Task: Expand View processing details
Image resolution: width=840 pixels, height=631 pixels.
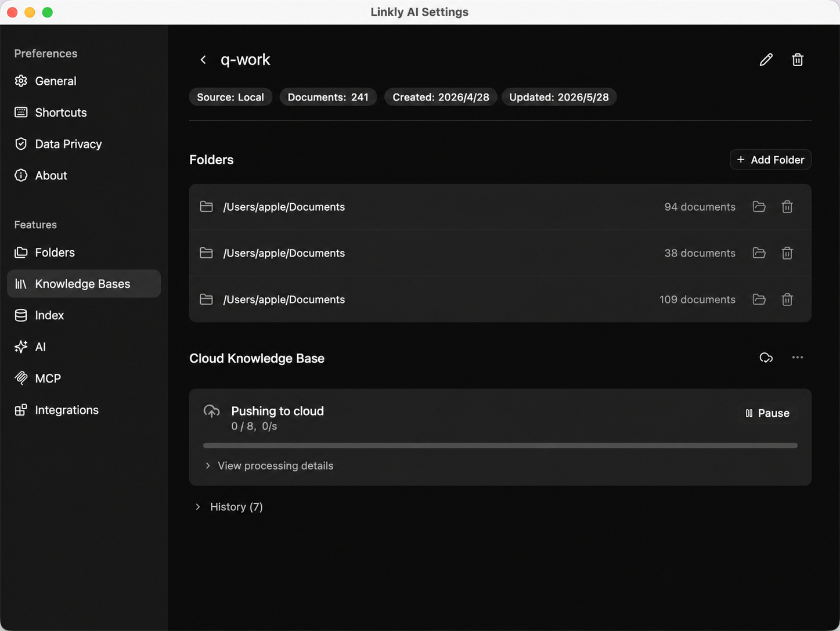Action: [x=269, y=466]
